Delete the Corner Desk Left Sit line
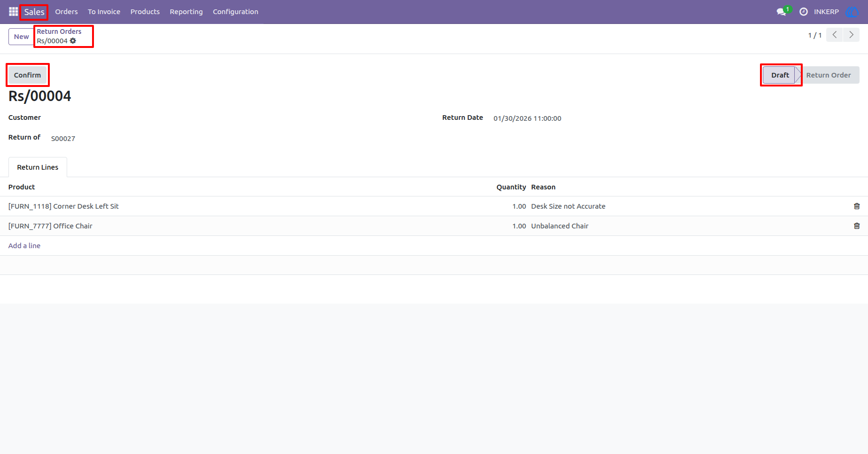868x454 pixels. [x=857, y=206]
